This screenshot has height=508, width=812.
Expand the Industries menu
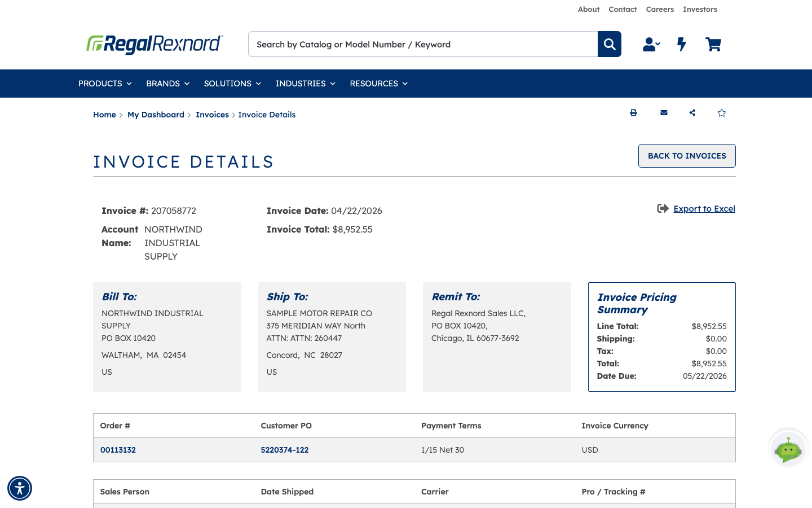tap(305, 84)
